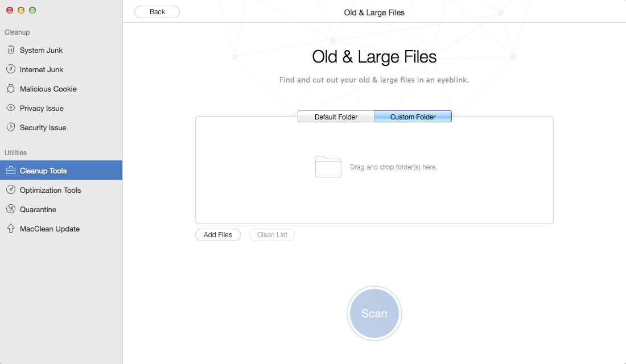The image size is (626, 364).
Task: Open Optimization Tools from sidebar
Action: pos(61,190)
